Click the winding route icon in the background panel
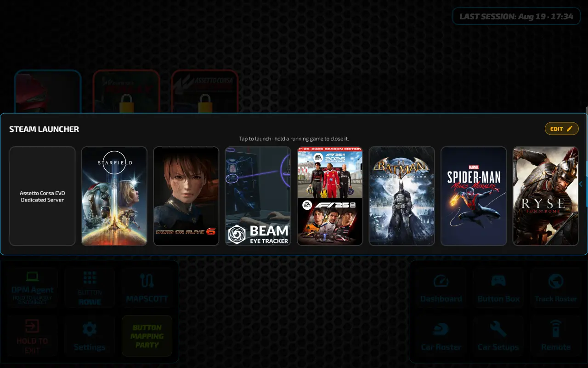This screenshot has width=588, height=368. click(x=147, y=281)
